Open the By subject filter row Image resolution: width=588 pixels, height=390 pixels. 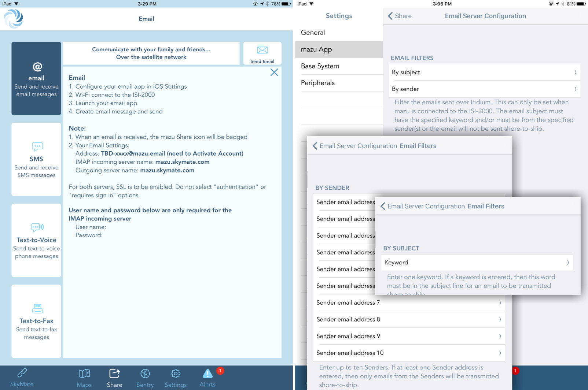484,72
